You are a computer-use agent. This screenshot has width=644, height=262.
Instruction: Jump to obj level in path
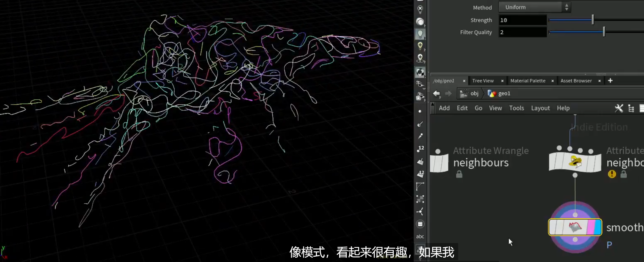tap(469, 93)
